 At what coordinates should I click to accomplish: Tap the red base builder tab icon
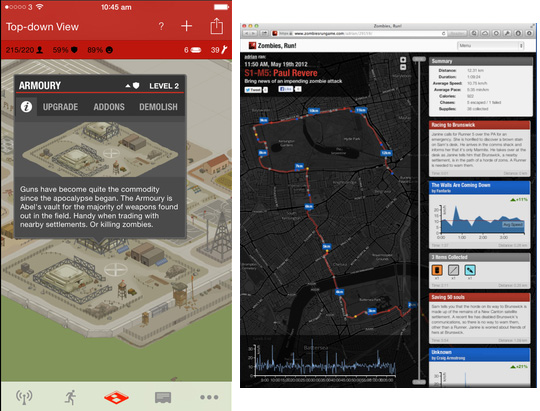pyautogui.click(x=116, y=398)
